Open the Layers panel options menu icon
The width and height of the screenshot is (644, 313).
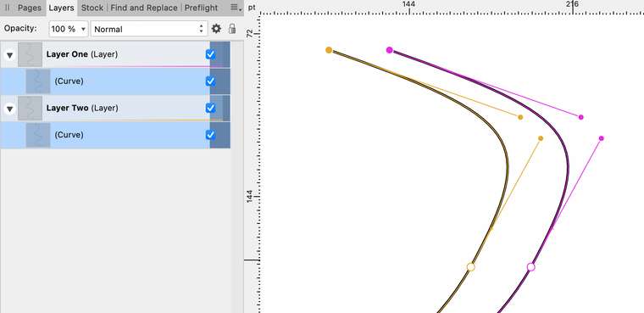point(234,8)
